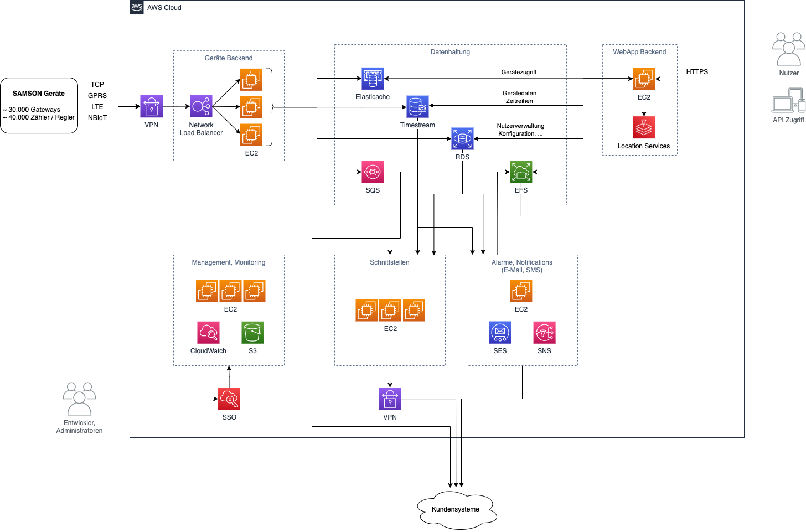Image resolution: width=806 pixels, height=532 pixels.
Task: Click the Datenhaltung group title
Action: tap(450, 52)
